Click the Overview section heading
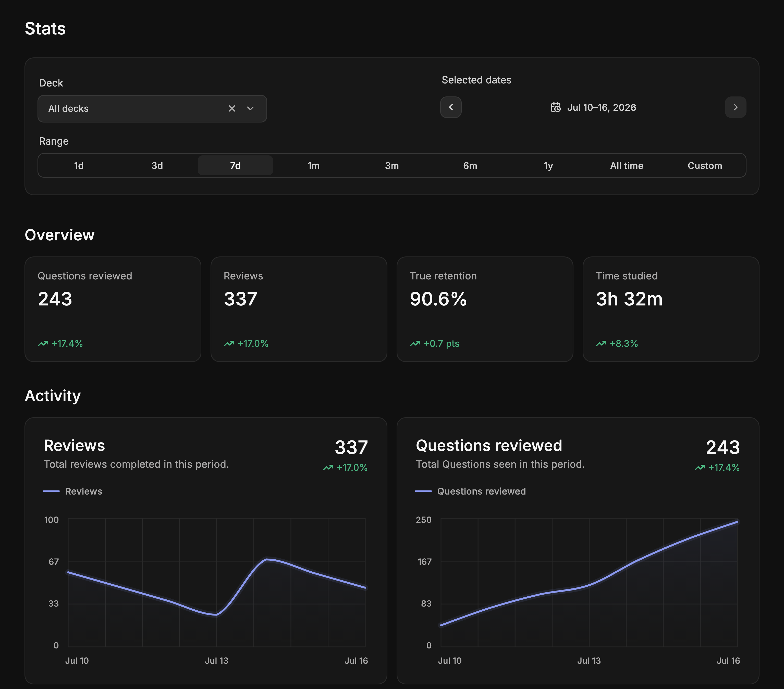Screen dimensions: 784x689 click(59, 235)
